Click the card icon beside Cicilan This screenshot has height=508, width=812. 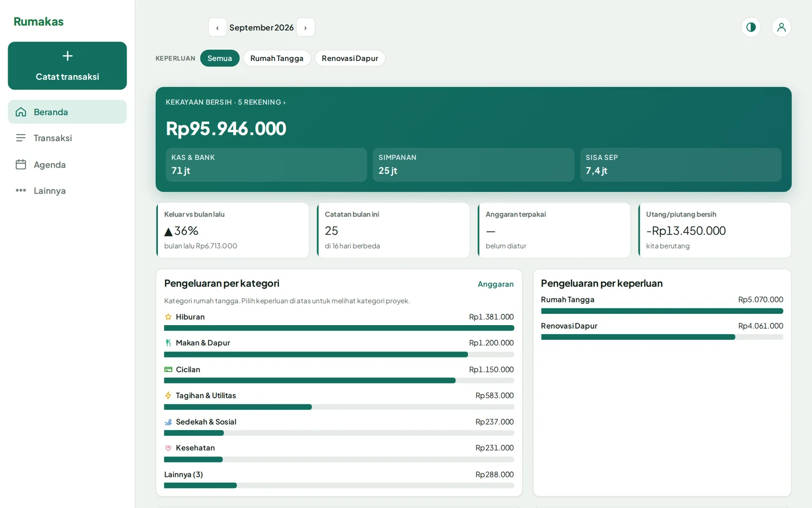pos(168,369)
